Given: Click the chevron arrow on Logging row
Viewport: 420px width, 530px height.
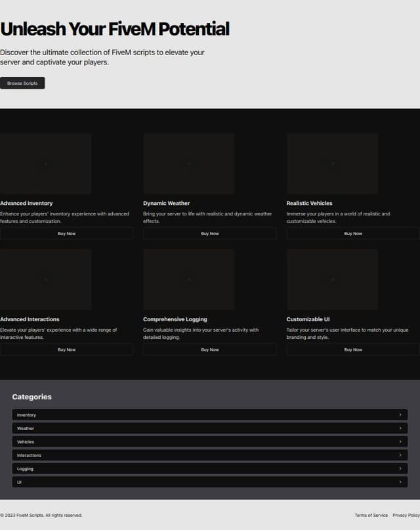Looking at the screenshot, I should click(400, 468).
